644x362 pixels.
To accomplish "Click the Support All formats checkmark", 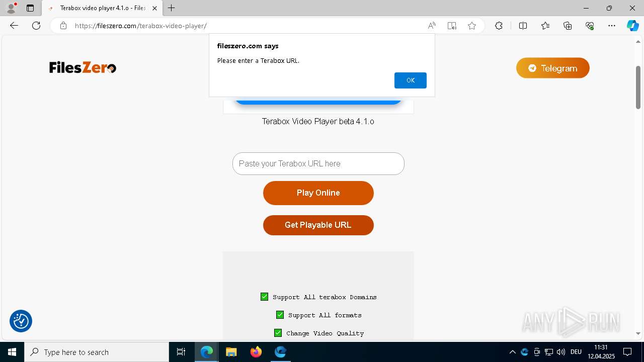I will click(280, 315).
